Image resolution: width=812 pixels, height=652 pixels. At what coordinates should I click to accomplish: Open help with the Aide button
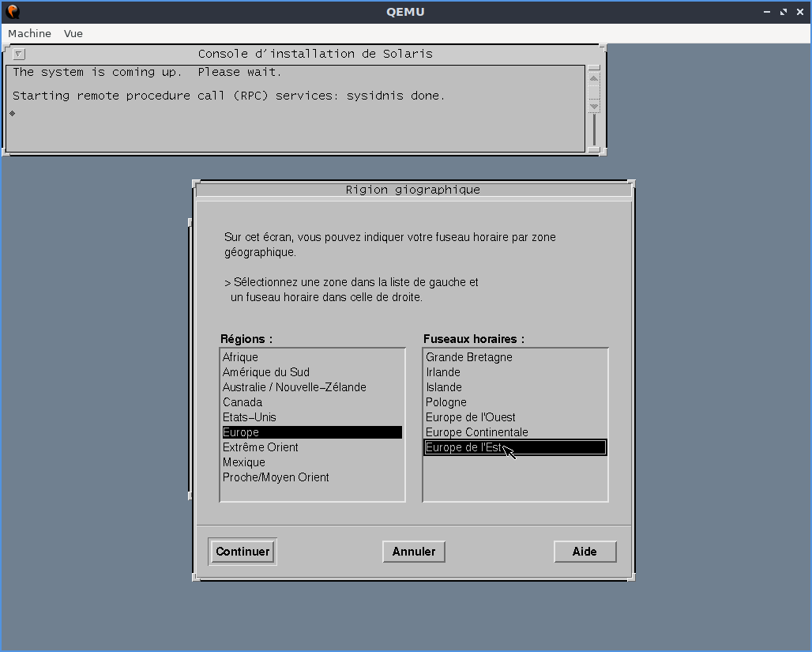[x=585, y=552]
